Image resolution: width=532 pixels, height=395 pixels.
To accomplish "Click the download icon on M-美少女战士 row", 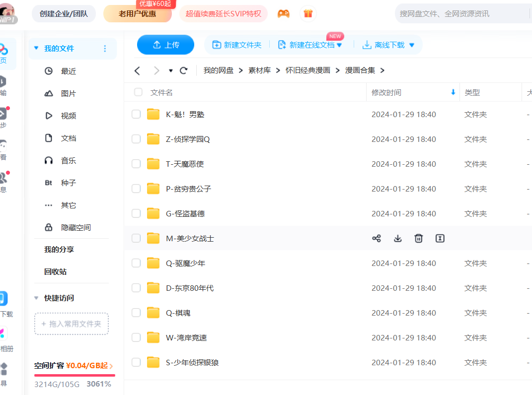I will tap(397, 239).
